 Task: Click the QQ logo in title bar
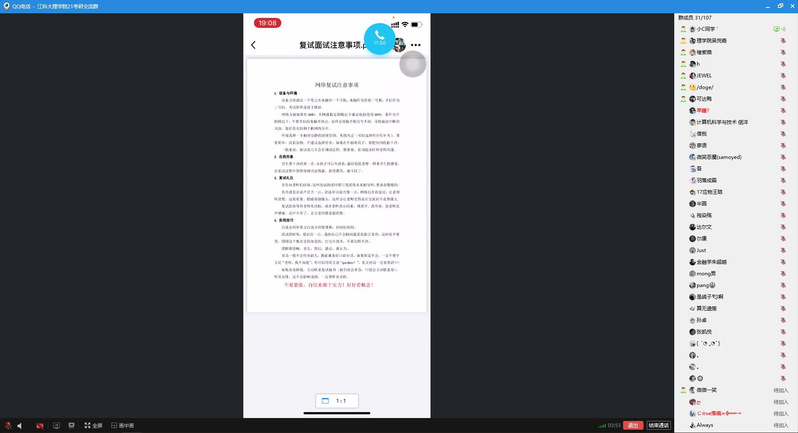click(6, 6)
